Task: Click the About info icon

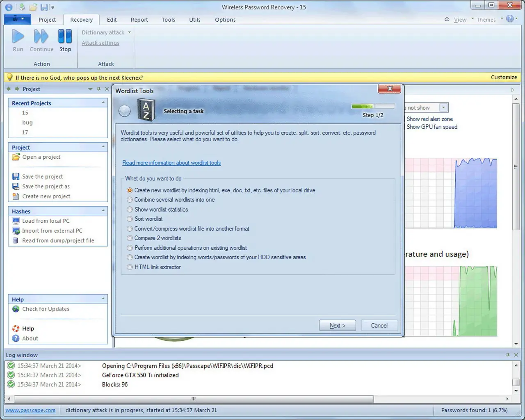Action: pos(16,338)
